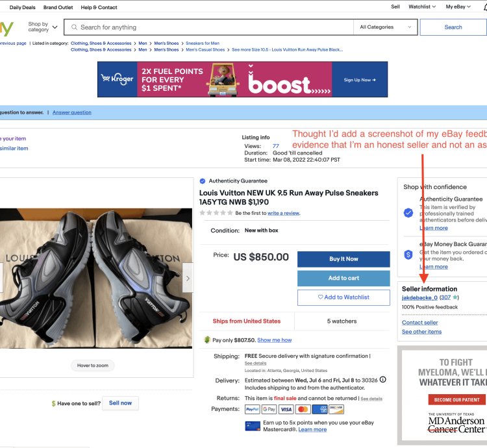Click the Louis Vuitton sneakers main image
The width and height of the screenshot is (487, 448).
point(95,278)
